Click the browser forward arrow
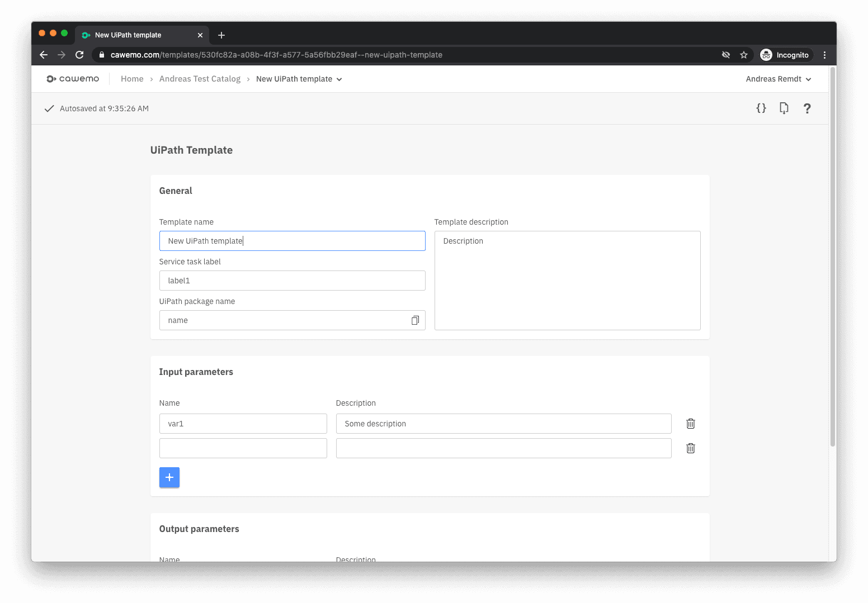The height and width of the screenshot is (603, 868). click(x=62, y=55)
